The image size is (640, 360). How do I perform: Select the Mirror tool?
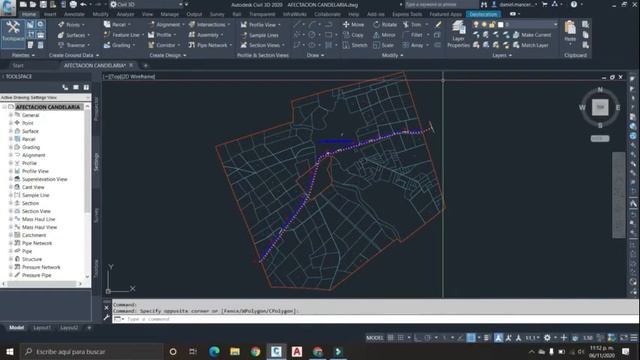(x=384, y=35)
